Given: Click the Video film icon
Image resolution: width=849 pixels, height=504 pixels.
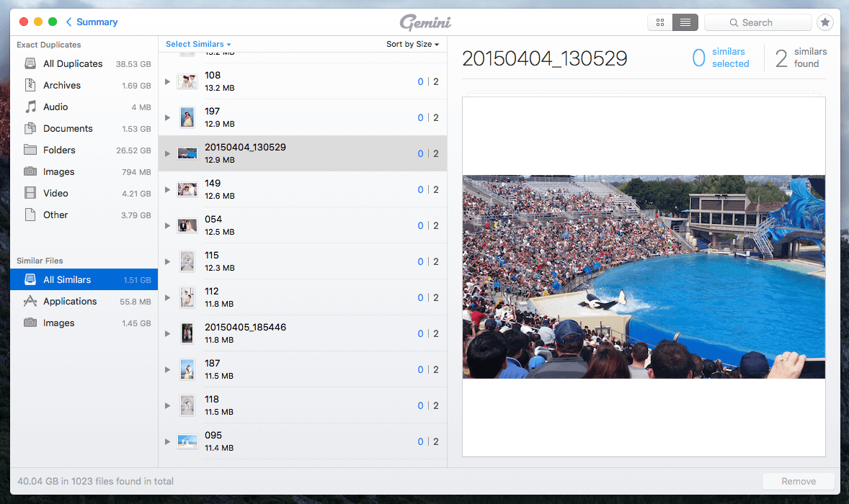Looking at the screenshot, I should coord(30,193).
